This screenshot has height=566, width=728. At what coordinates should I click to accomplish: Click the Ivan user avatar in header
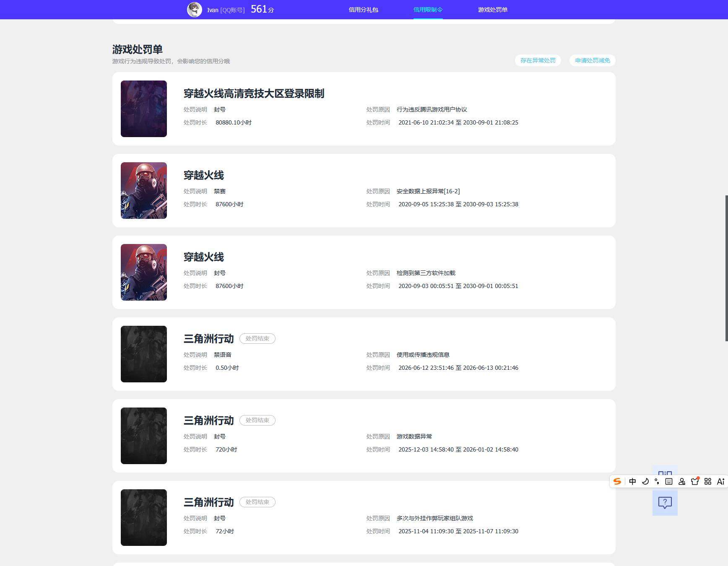[194, 10]
